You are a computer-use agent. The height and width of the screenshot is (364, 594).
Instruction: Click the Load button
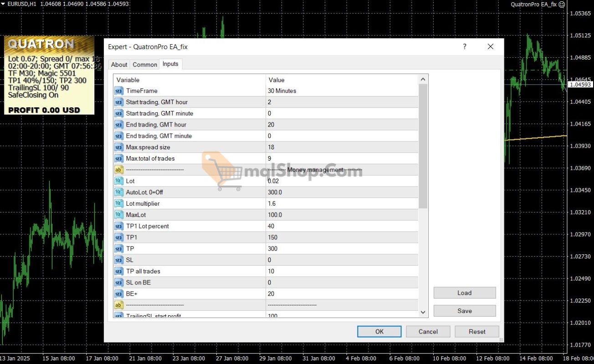[x=464, y=293]
